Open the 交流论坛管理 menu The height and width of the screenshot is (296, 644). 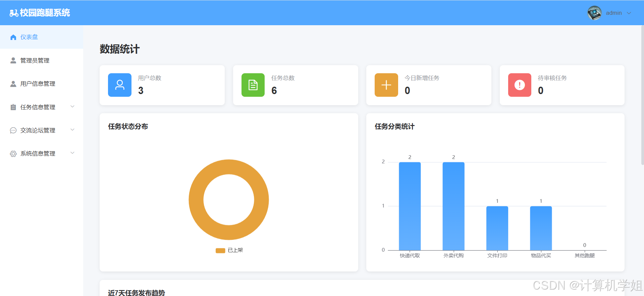click(42, 130)
